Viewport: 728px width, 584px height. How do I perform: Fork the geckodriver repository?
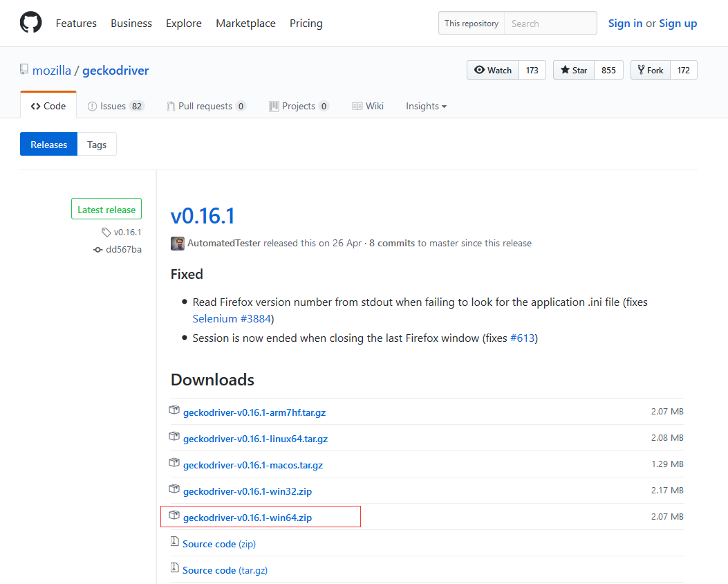[x=651, y=70]
